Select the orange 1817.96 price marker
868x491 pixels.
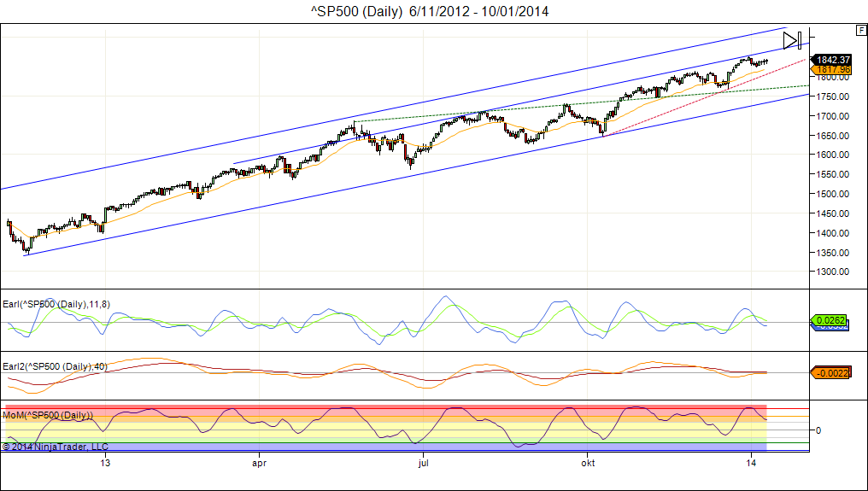(831, 69)
